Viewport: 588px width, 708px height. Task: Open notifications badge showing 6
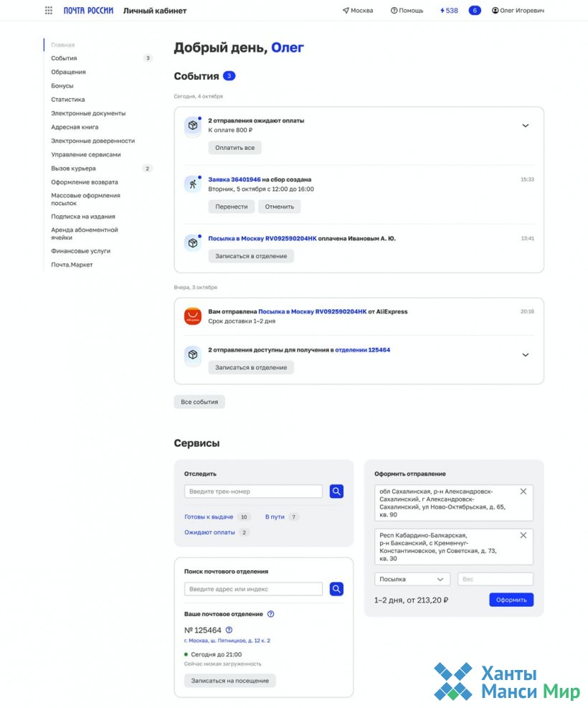tap(475, 11)
